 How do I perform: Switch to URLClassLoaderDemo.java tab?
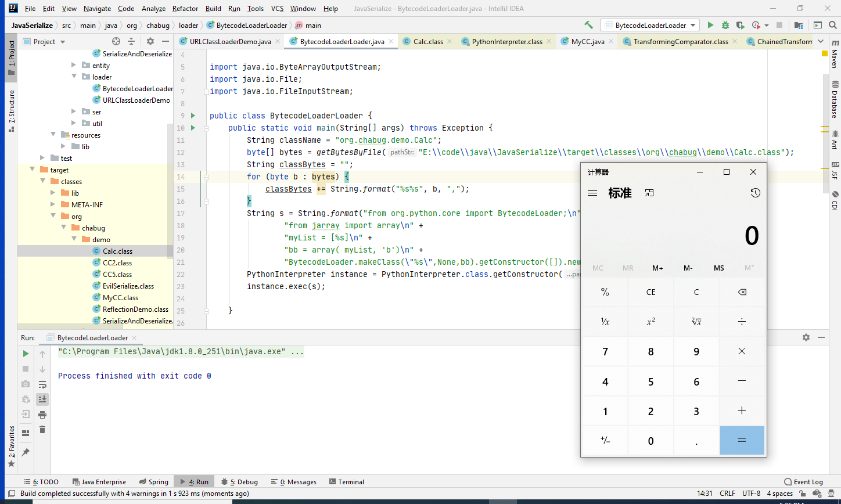pyautogui.click(x=231, y=41)
